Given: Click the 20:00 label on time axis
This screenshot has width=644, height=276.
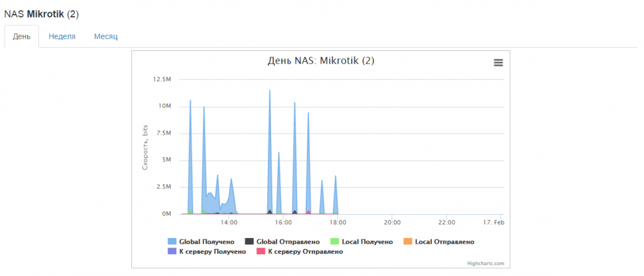Looking at the screenshot, I should [x=392, y=222].
